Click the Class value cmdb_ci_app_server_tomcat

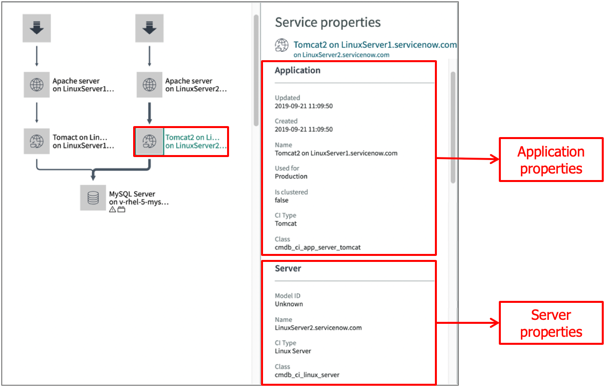[318, 247]
